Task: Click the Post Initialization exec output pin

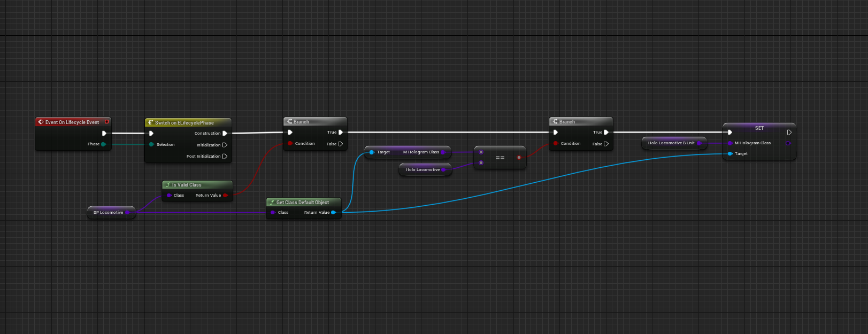Action: point(225,157)
